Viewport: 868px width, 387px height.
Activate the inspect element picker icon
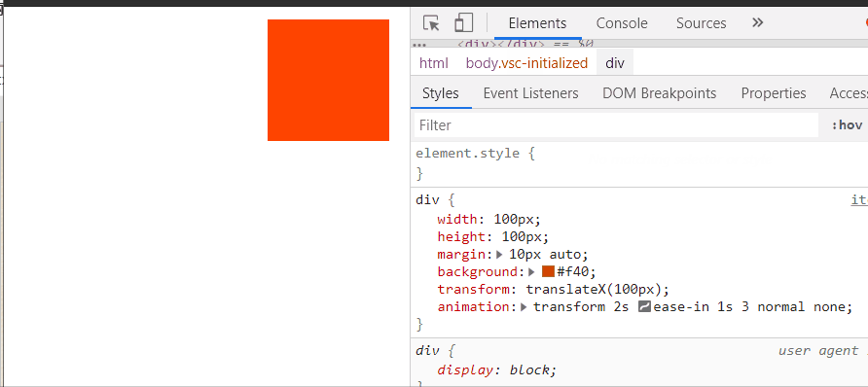click(431, 23)
